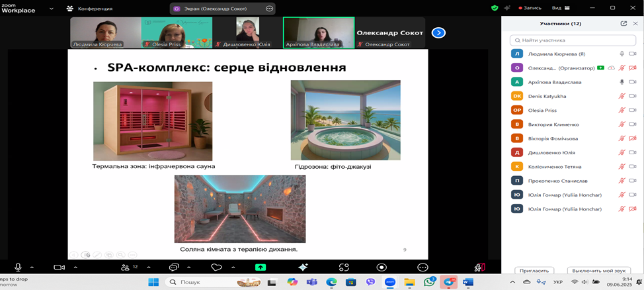The image size is (644, 290).
Task: Open the Конференция tab at top
Action: pos(89,9)
